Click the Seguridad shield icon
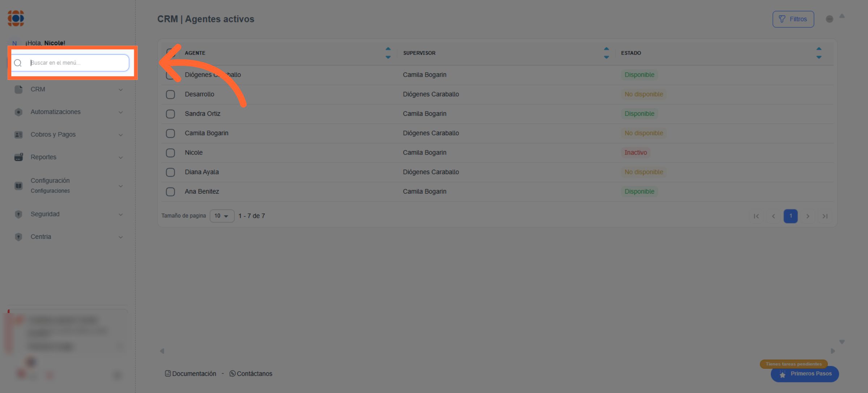 coord(18,214)
